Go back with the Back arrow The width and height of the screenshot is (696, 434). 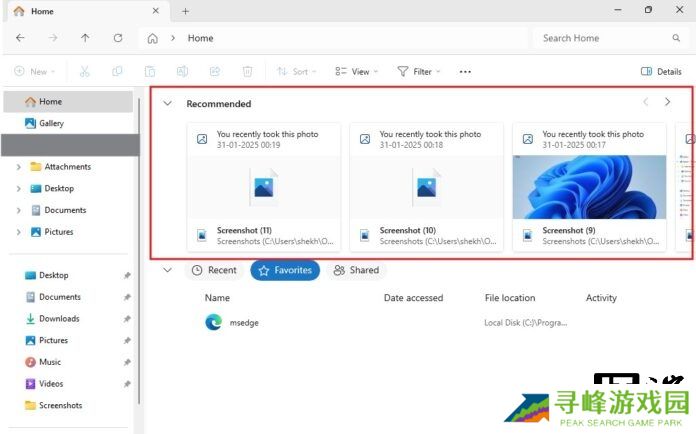[20, 38]
